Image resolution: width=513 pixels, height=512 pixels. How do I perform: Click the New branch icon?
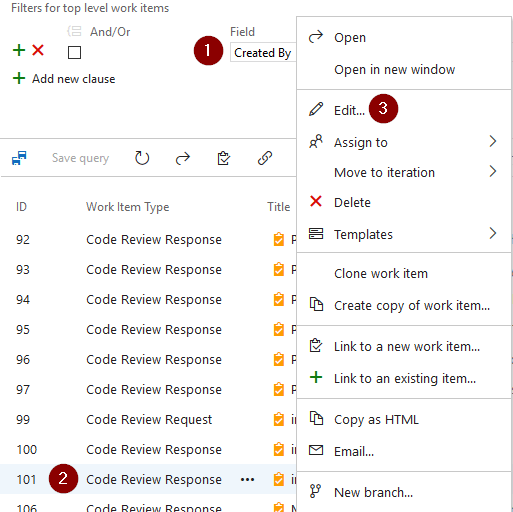point(315,491)
